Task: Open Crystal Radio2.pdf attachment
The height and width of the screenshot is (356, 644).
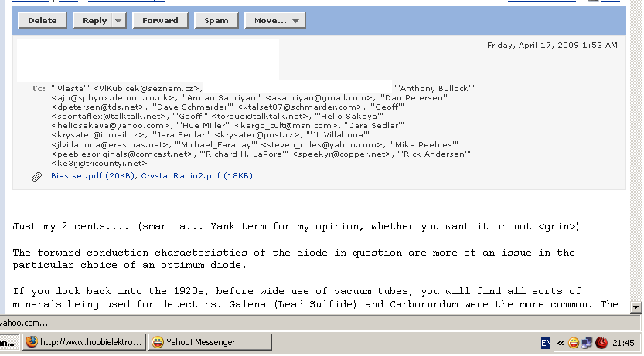Action: (196, 176)
